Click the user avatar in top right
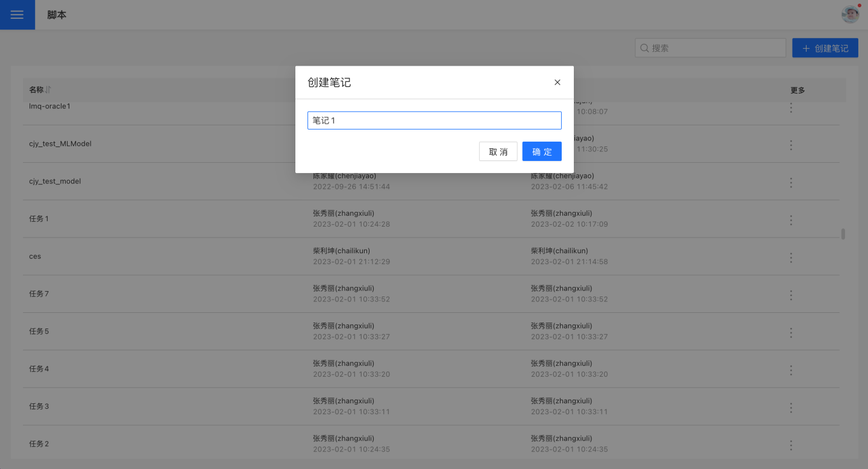Screen dimensions: 868x469 tap(850, 14)
